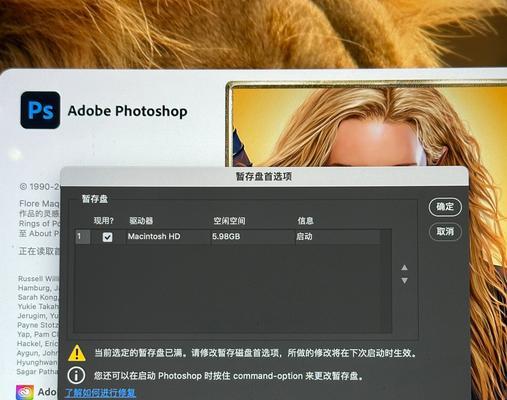The width and height of the screenshot is (507, 400).
Task: Select the Macintosh HD drive name
Action: (x=154, y=236)
